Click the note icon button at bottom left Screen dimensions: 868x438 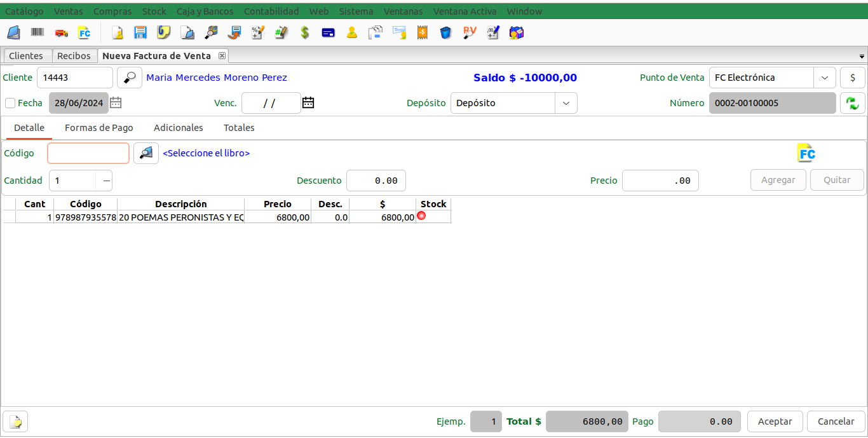[15, 421]
